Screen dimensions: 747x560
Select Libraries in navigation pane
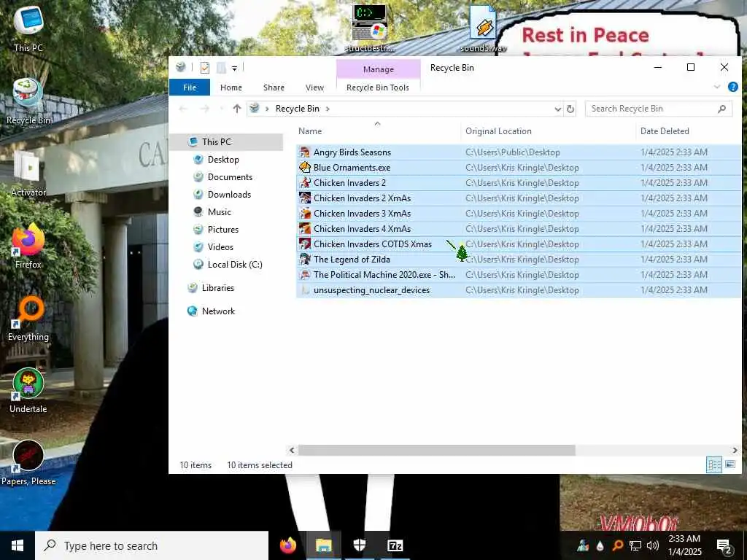(217, 287)
